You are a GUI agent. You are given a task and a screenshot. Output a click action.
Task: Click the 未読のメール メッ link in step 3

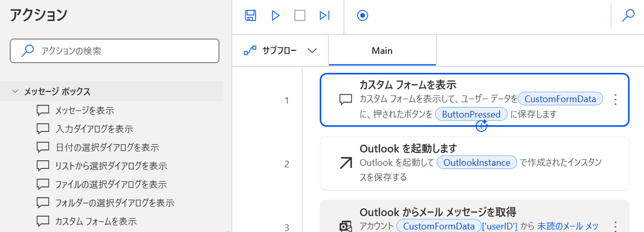(568, 226)
